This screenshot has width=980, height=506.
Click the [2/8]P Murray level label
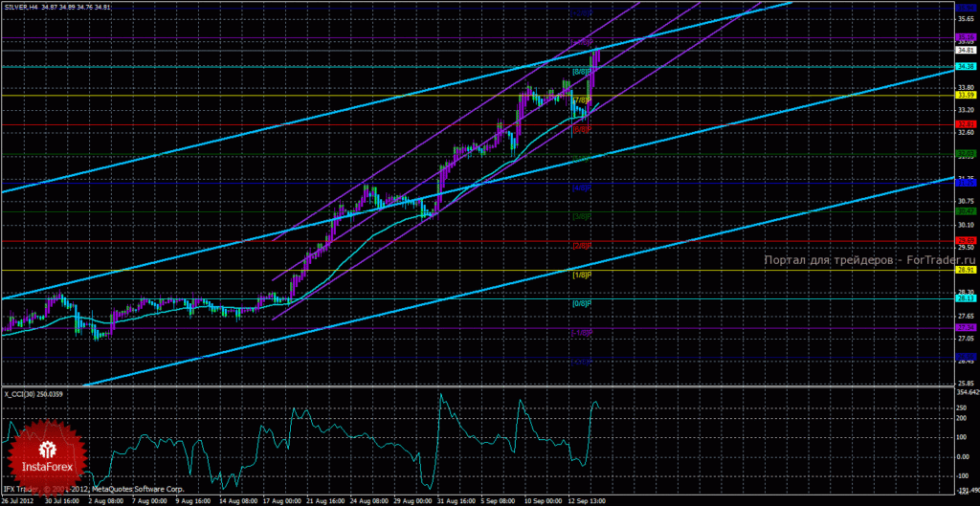pos(581,246)
